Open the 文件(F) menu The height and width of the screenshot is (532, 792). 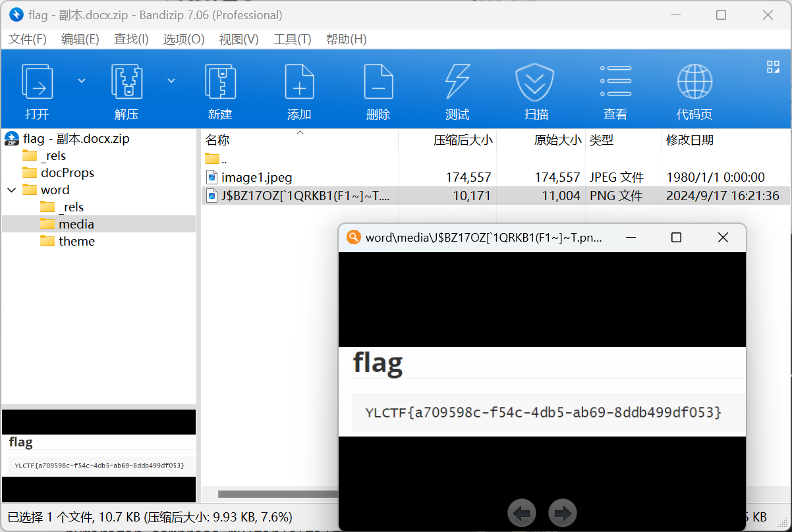pos(28,39)
